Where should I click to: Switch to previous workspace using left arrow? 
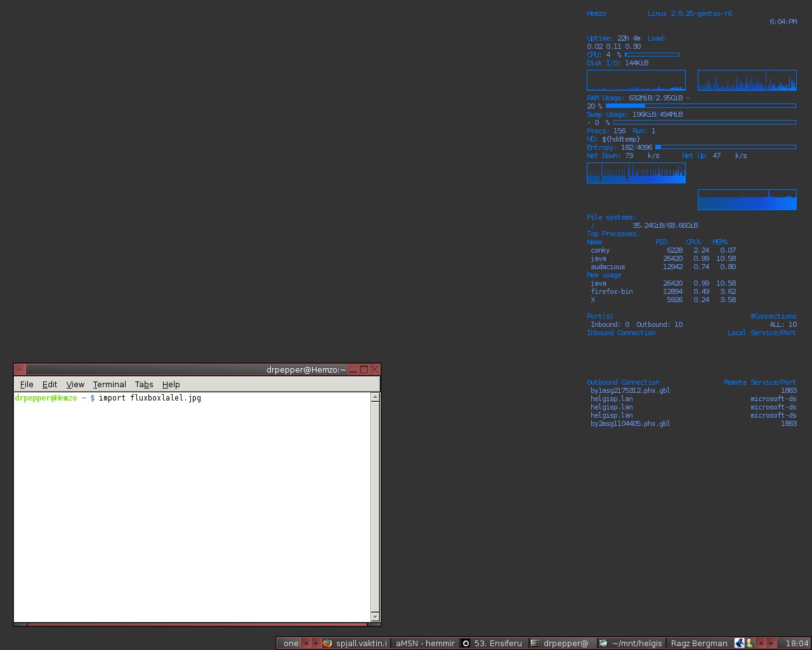(305, 643)
